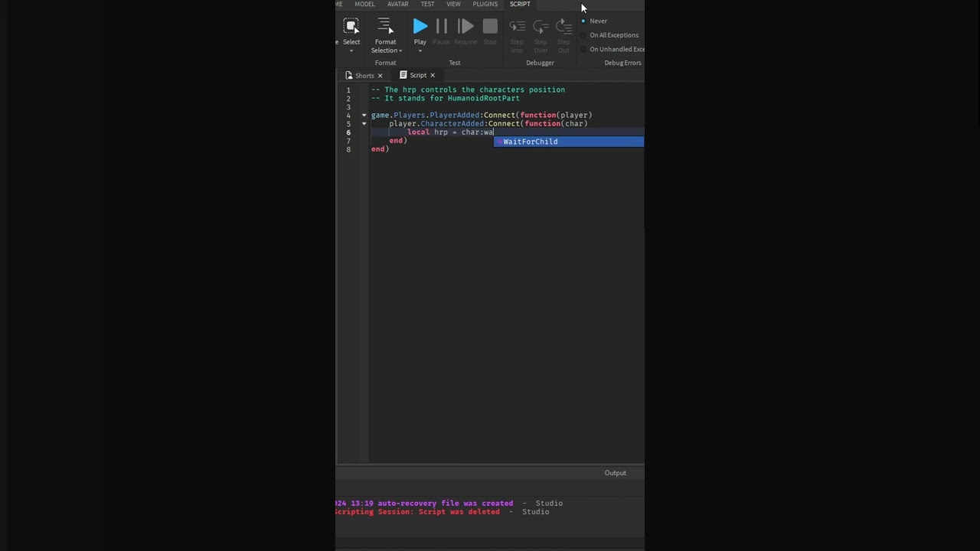980x551 pixels.
Task: Click the Pause icon in the Test group
Action: (442, 27)
